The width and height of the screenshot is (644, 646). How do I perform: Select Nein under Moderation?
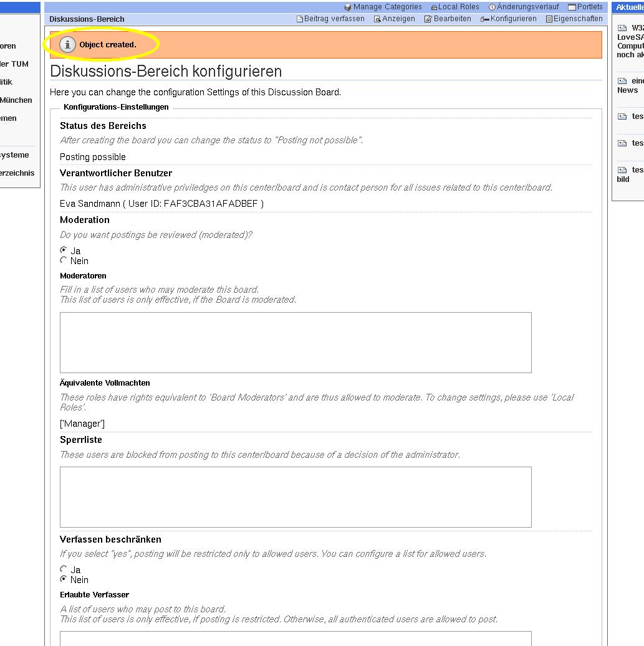[x=64, y=260]
